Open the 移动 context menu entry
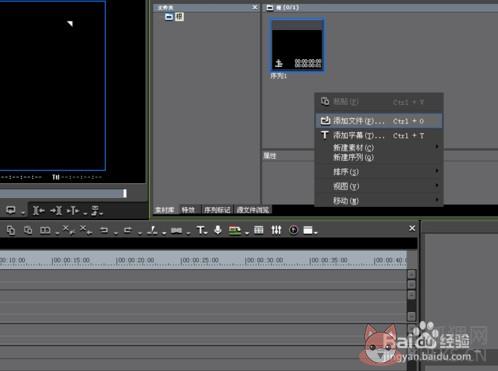The width and height of the screenshot is (498, 371). point(379,201)
